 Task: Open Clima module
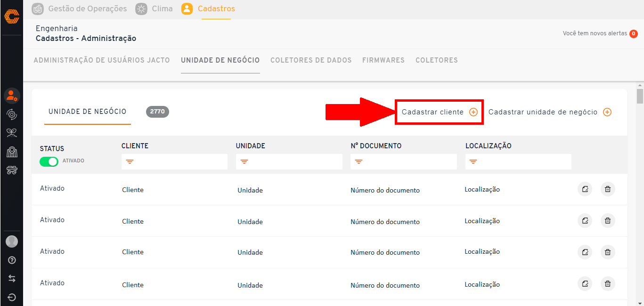point(162,8)
